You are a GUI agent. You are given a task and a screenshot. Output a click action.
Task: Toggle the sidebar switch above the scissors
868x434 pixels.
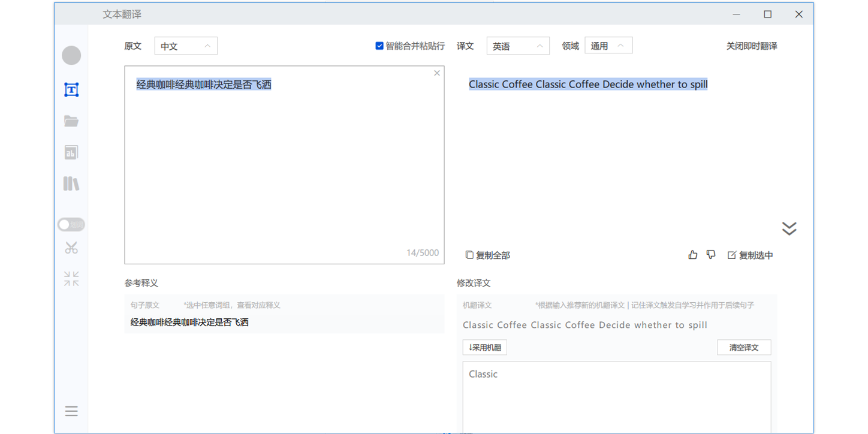[71, 225]
